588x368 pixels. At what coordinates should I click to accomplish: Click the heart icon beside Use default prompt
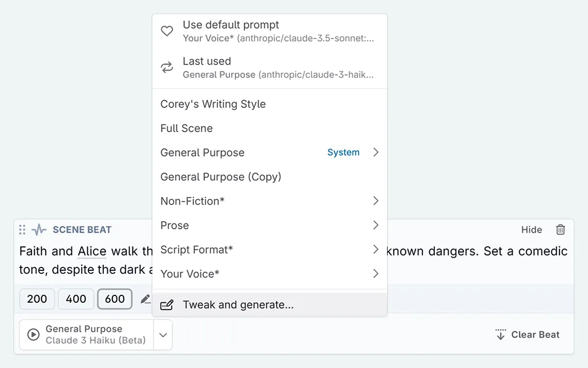[x=167, y=30]
